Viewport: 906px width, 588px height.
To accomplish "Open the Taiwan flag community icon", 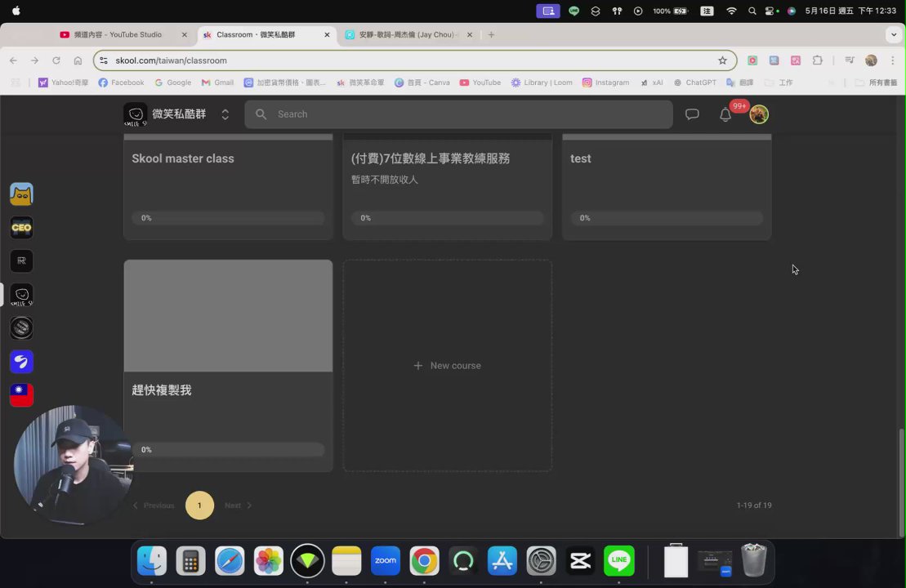I will pos(21,394).
